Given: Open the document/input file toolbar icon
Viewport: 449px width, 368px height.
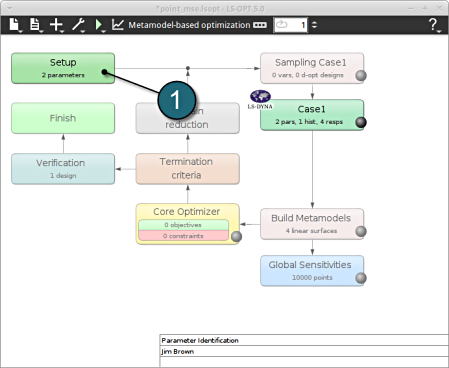Looking at the screenshot, I should 35,25.
